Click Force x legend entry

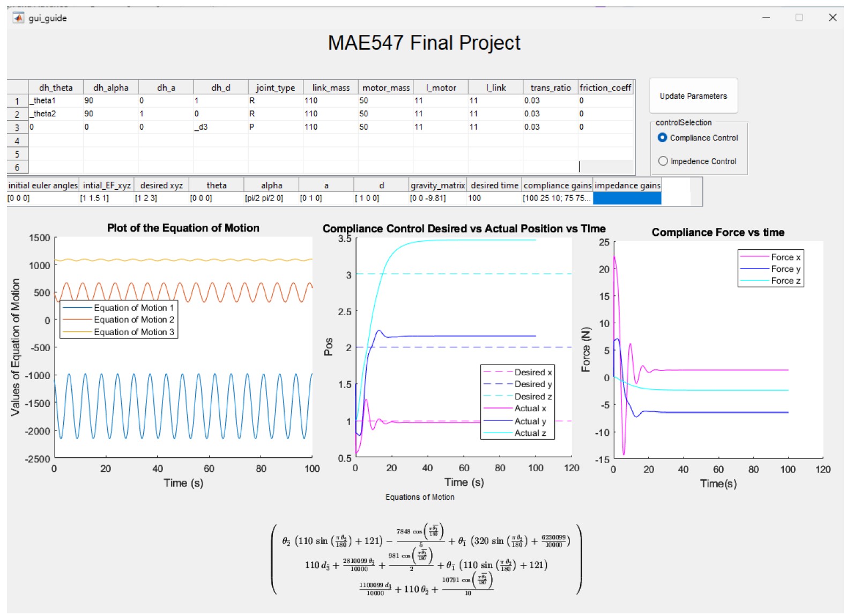tap(770, 257)
